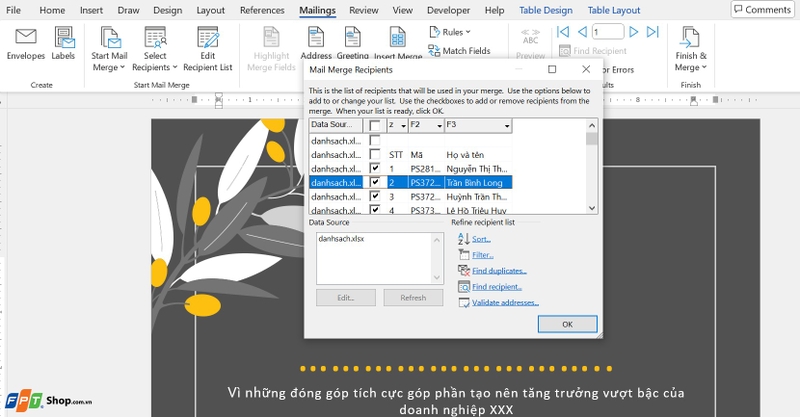Switch to the Layout tab
Viewport: 800px width, 417px height.
pos(211,10)
